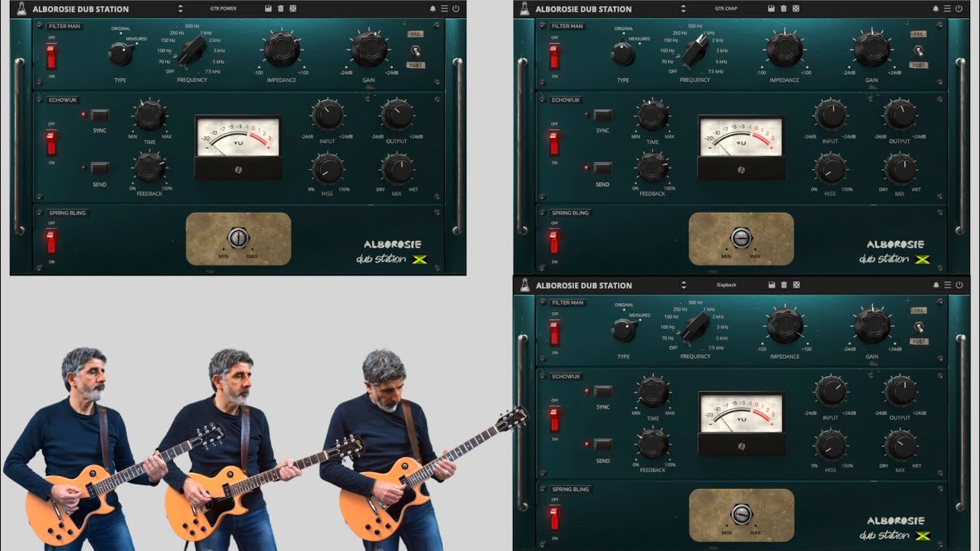
Task: Click preset up/down arrows in Slapback window
Action: 684,285
